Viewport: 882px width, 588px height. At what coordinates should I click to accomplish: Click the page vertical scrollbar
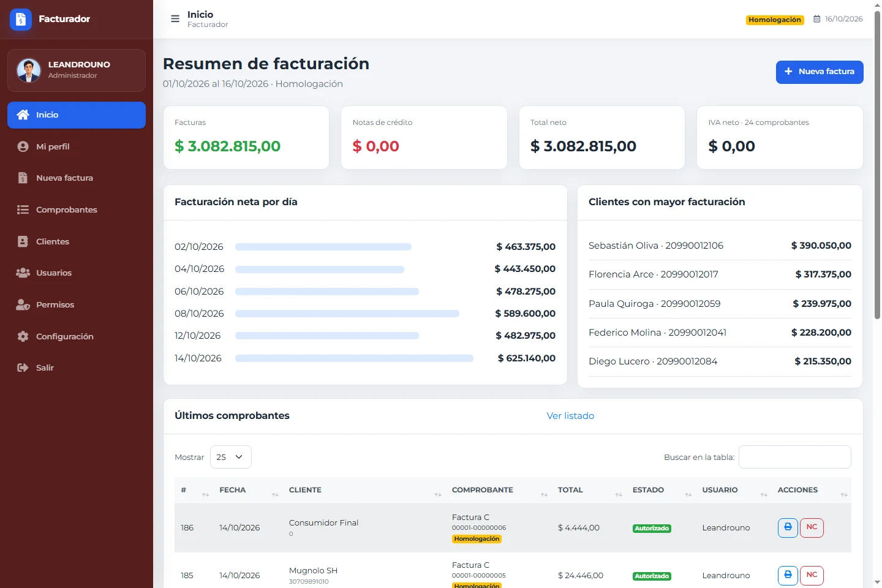(x=877, y=165)
